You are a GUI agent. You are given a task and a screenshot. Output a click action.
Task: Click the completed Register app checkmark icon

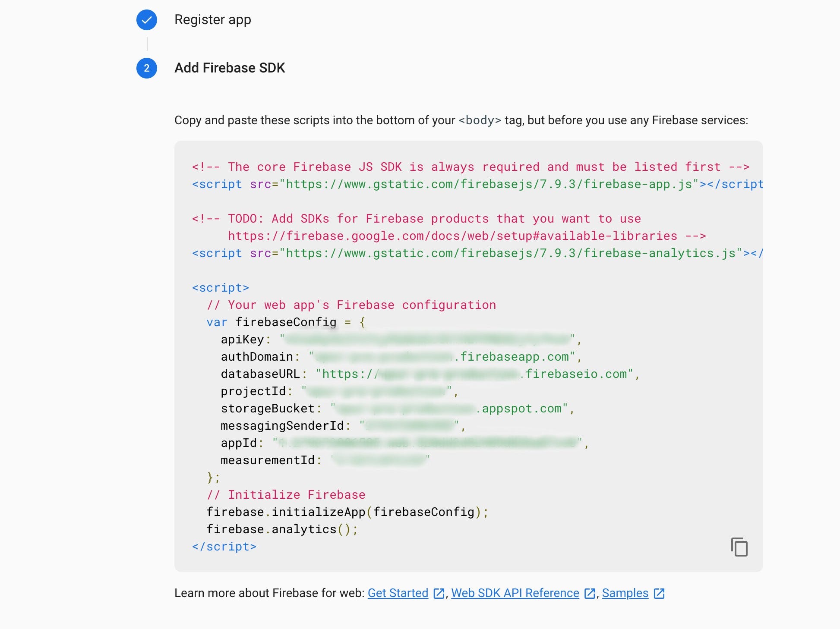(147, 20)
